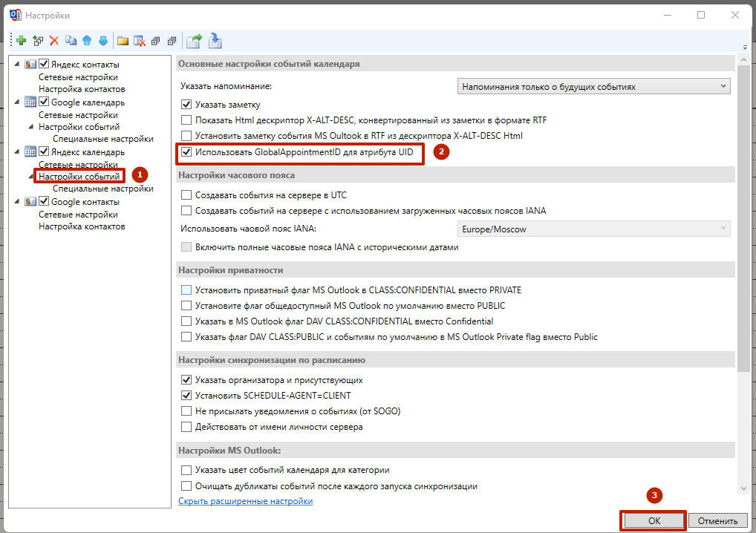Viewport: 756px width, 533px height.
Task: Click the settings panel vertical scrollbar
Action: click(743, 275)
